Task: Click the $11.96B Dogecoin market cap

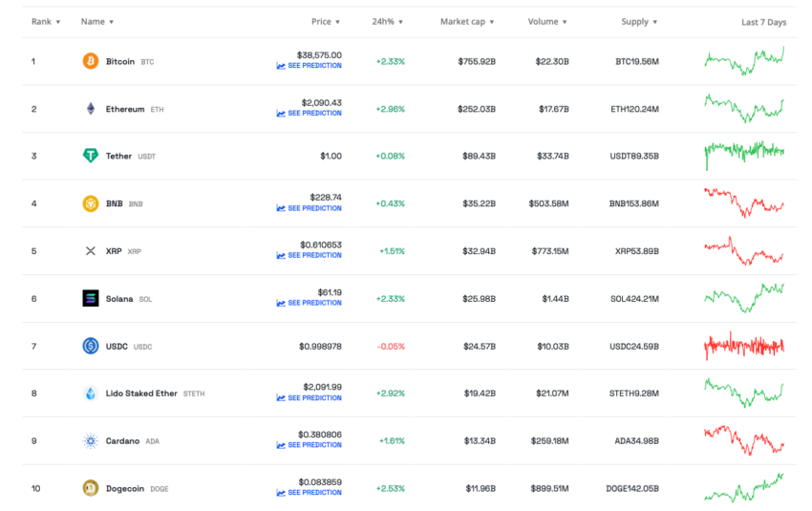Action: [x=481, y=489]
